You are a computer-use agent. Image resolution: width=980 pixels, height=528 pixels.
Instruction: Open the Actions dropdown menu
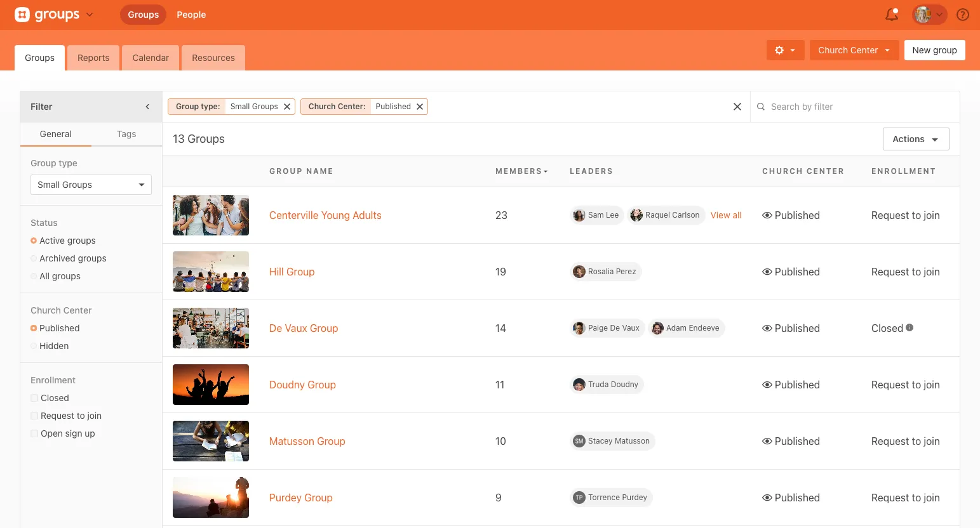(915, 139)
